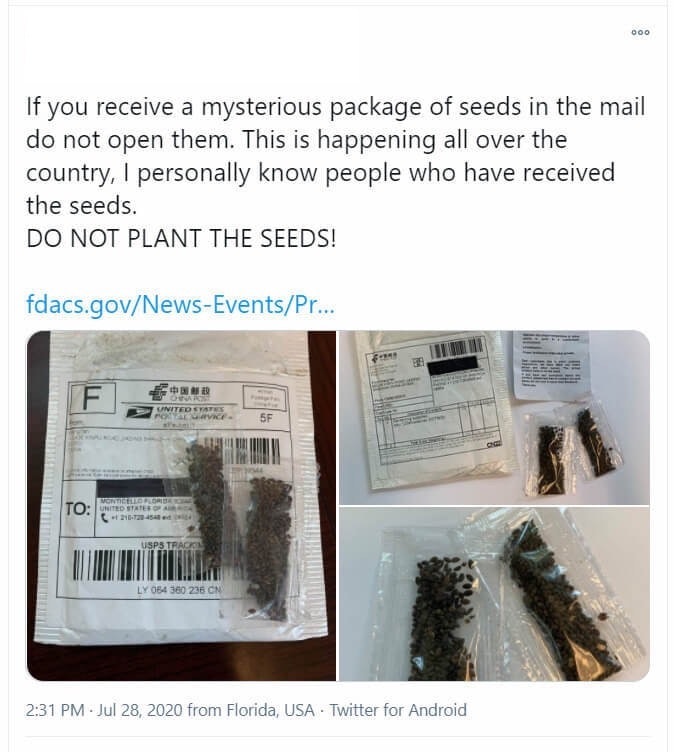The width and height of the screenshot is (674, 752).
Task: Click the "Twitter for Android" source label
Action: pyautogui.click(x=398, y=710)
